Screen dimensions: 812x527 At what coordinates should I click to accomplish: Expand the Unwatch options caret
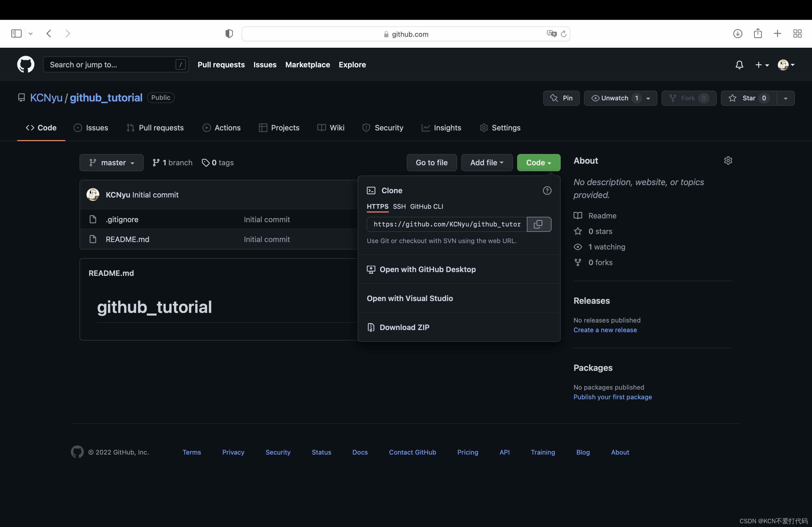[648, 98]
